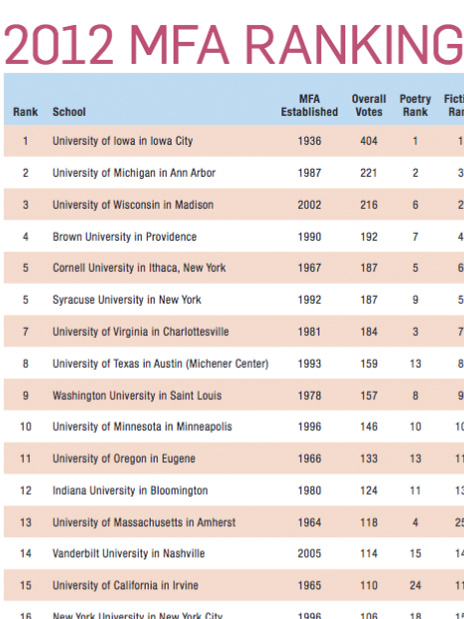Click the established year 1981

point(309,332)
